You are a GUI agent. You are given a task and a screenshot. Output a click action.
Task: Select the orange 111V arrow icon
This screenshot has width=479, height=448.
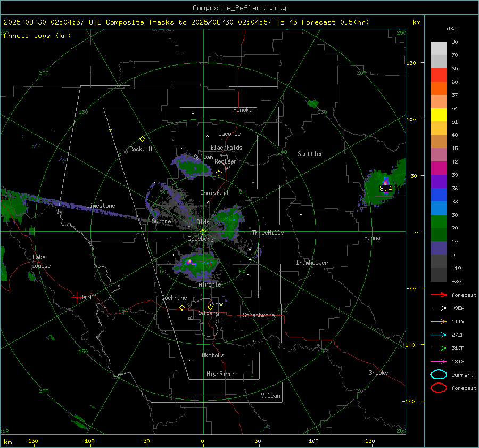coord(439,321)
